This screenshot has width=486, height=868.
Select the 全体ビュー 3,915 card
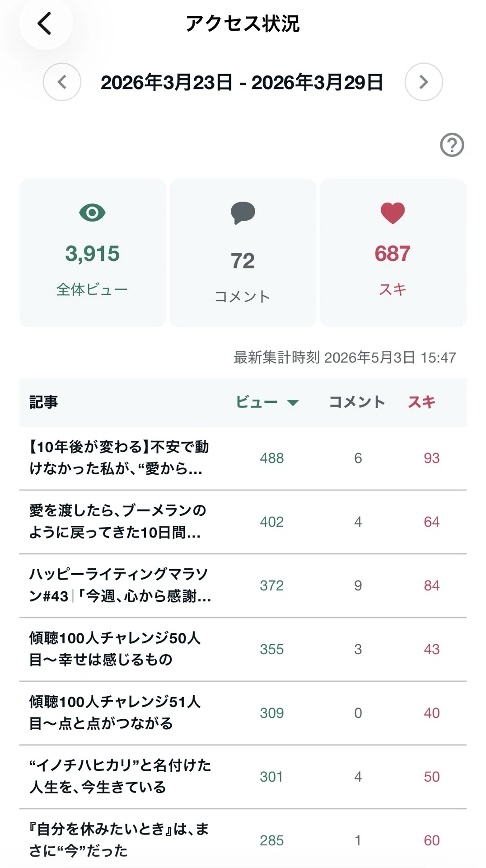[93, 253]
